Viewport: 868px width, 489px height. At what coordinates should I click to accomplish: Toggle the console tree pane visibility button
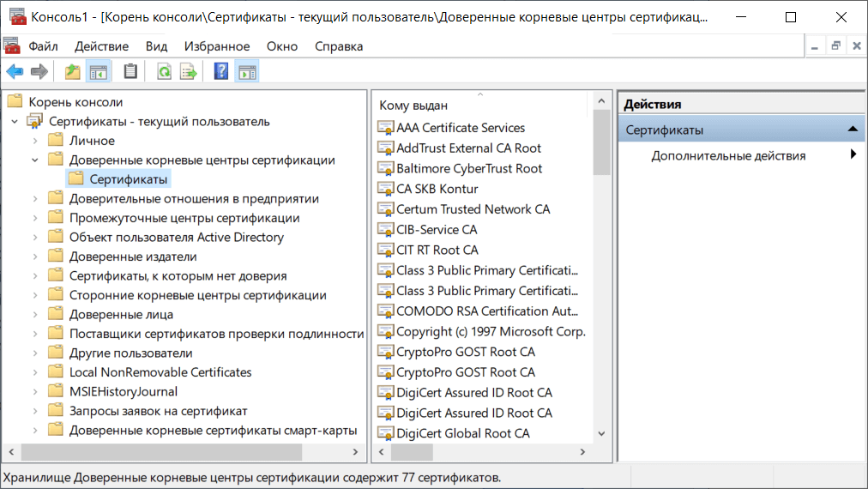pos(99,72)
